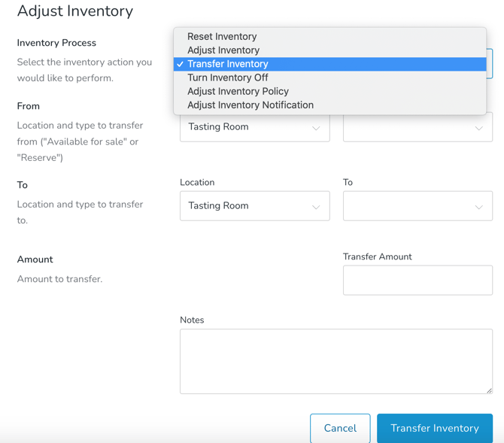Viewport: 504px width, 443px height.
Task: Focus the Transfer Amount input field
Action: point(417,281)
